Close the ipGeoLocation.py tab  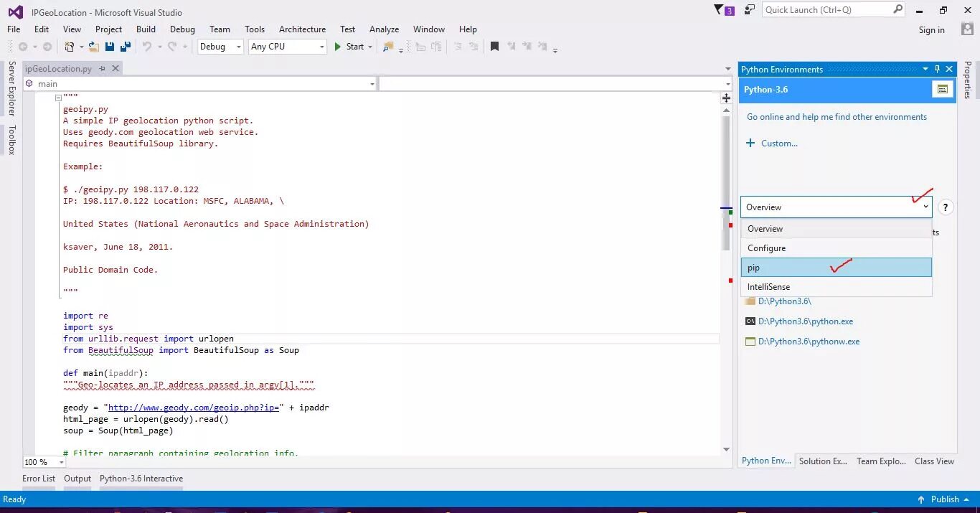[x=115, y=68]
